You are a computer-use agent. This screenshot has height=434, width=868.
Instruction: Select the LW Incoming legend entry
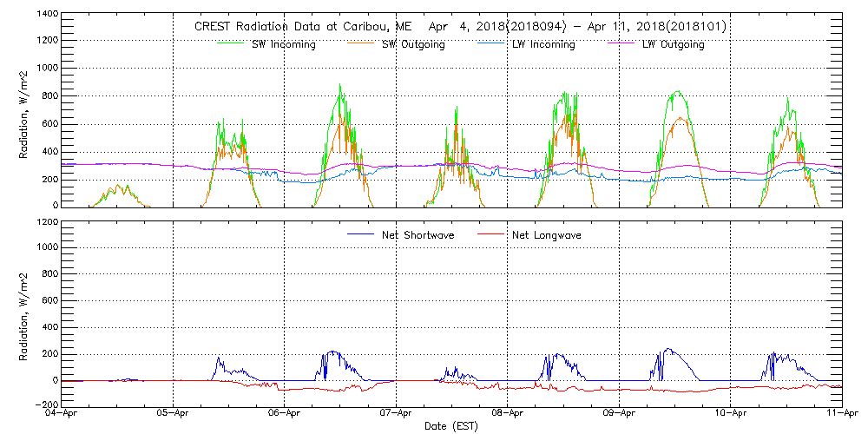(x=543, y=44)
